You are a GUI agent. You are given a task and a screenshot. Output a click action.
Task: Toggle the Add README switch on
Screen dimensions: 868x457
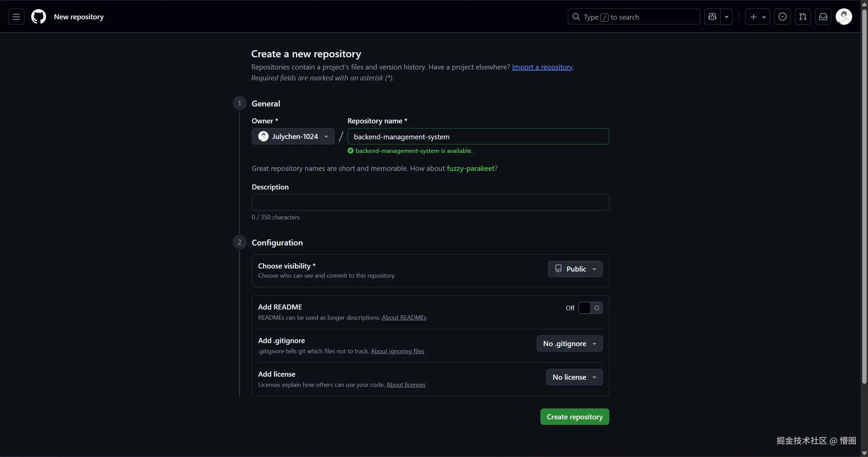click(590, 308)
